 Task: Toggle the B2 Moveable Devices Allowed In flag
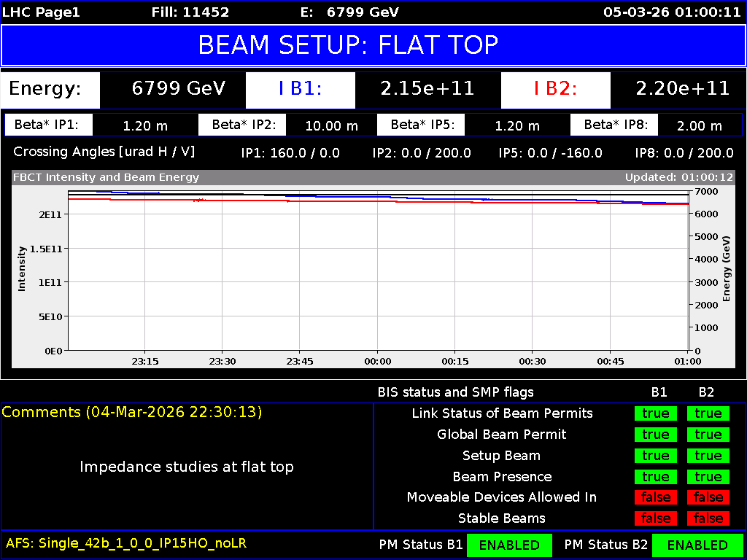click(x=708, y=497)
